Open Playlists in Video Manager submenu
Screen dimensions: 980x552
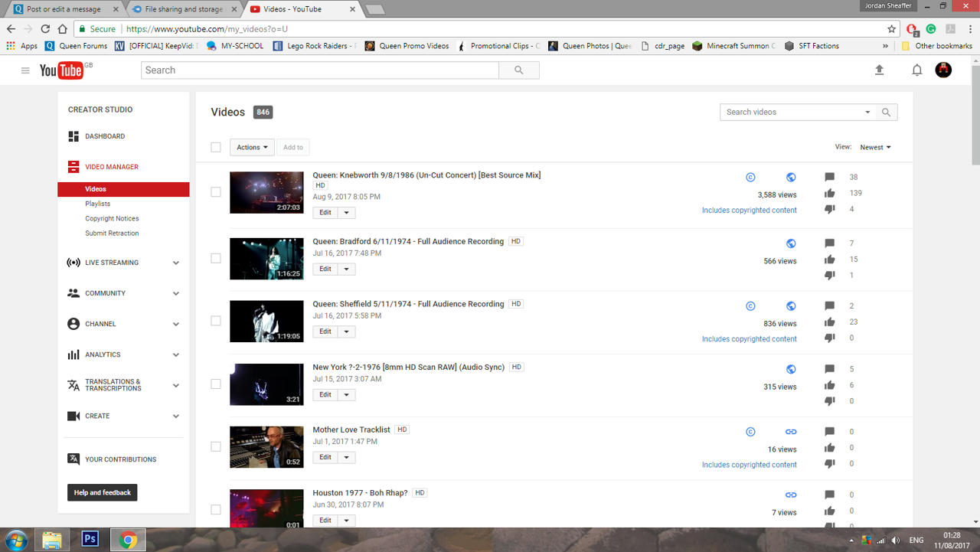(98, 204)
